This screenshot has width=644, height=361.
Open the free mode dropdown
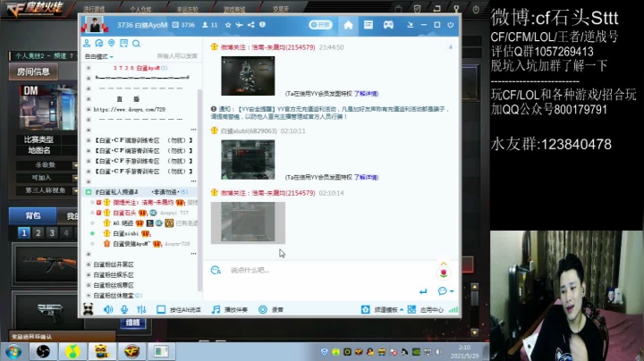pyautogui.click(x=99, y=56)
